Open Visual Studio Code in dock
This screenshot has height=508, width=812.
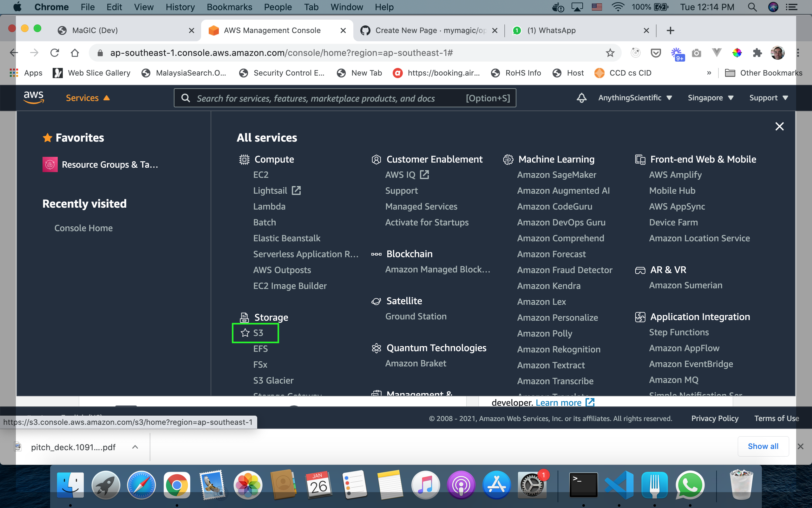pos(619,485)
